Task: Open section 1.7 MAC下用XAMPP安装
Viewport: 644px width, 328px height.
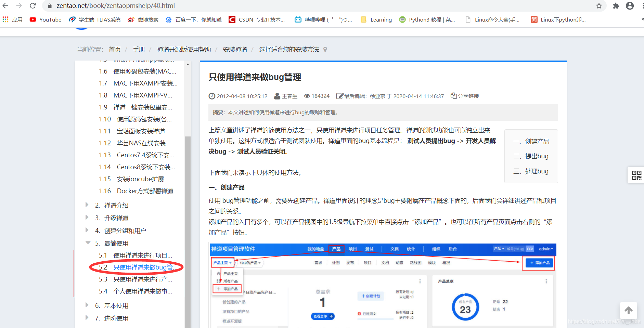Action: [139, 83]
